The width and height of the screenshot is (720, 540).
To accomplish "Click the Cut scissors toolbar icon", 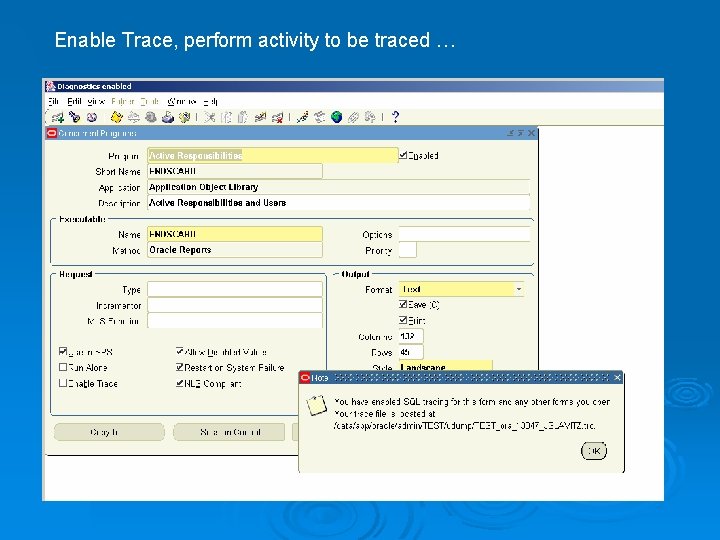I will 210,118.
